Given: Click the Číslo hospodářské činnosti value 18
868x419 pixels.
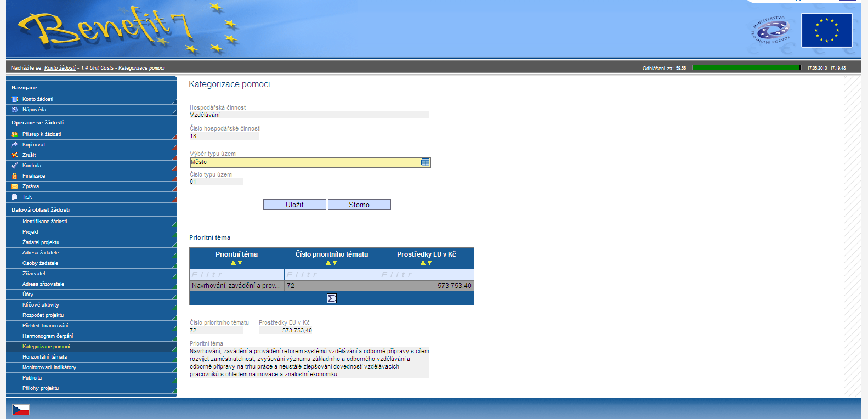Looking at the screenshot, I should click(x=224, y=136).
